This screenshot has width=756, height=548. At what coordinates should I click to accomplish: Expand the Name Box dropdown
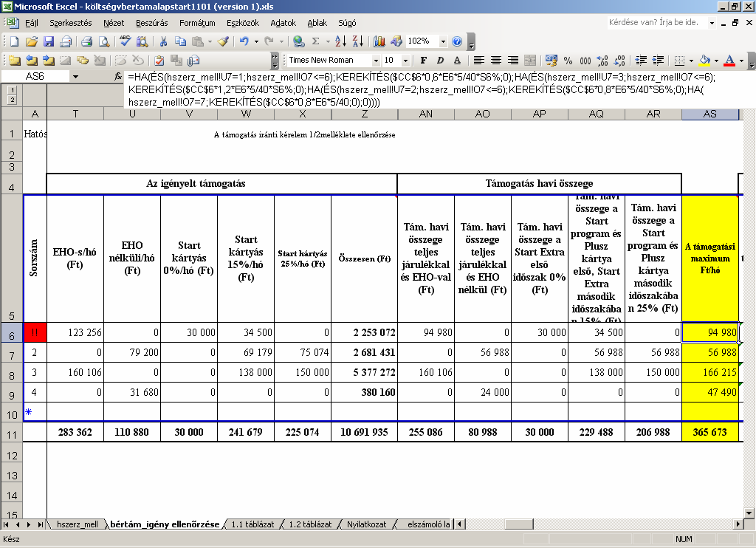click(x=75, y=76)
